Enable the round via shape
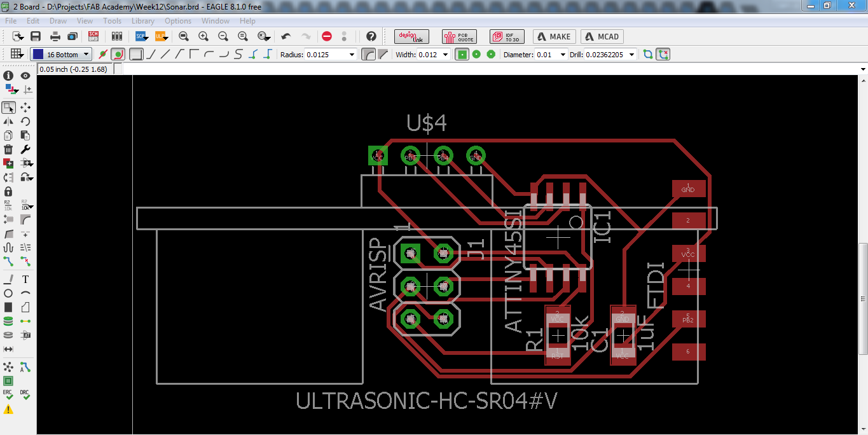The width and height of the screenshot is (868, 435). click(476, 54)
